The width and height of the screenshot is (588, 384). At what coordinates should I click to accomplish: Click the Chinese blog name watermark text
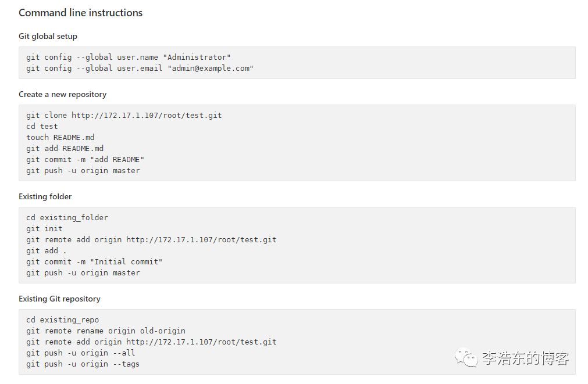pos(525,358)
